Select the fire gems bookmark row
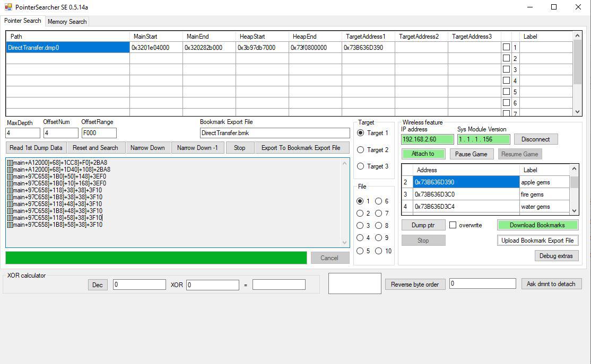This screenshot has height=364, width=591. [466, 194]
